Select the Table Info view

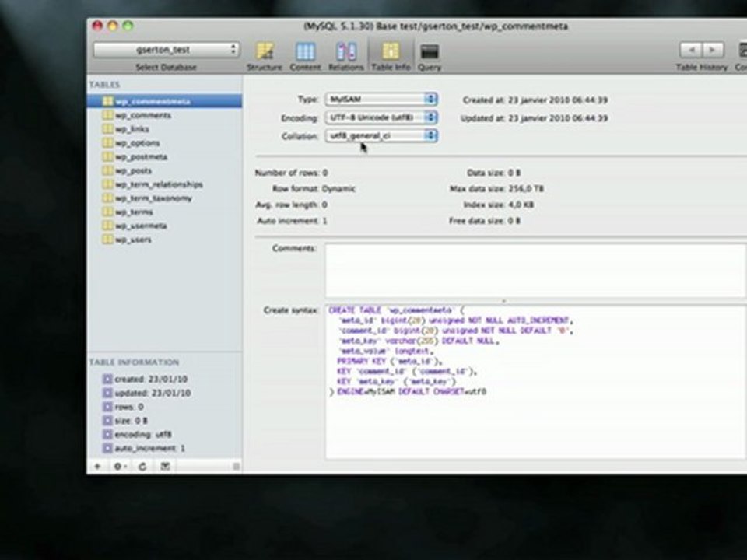click(x=391, y=56)
